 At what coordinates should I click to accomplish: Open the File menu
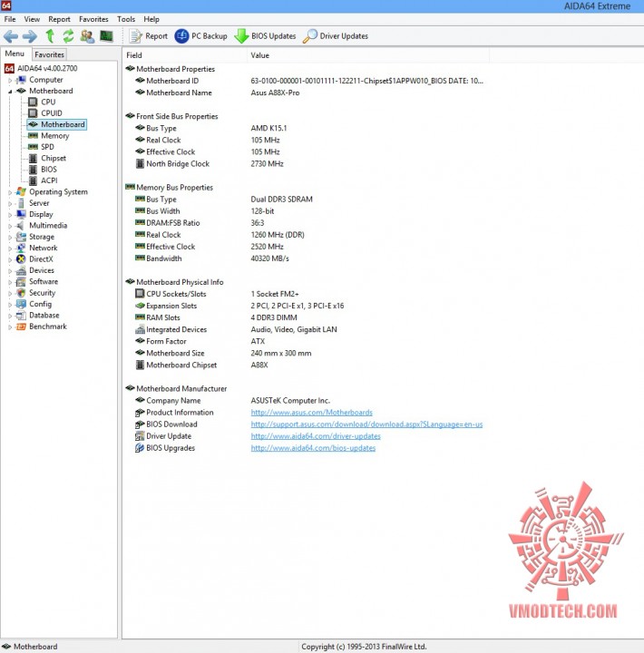pos(10,19)
